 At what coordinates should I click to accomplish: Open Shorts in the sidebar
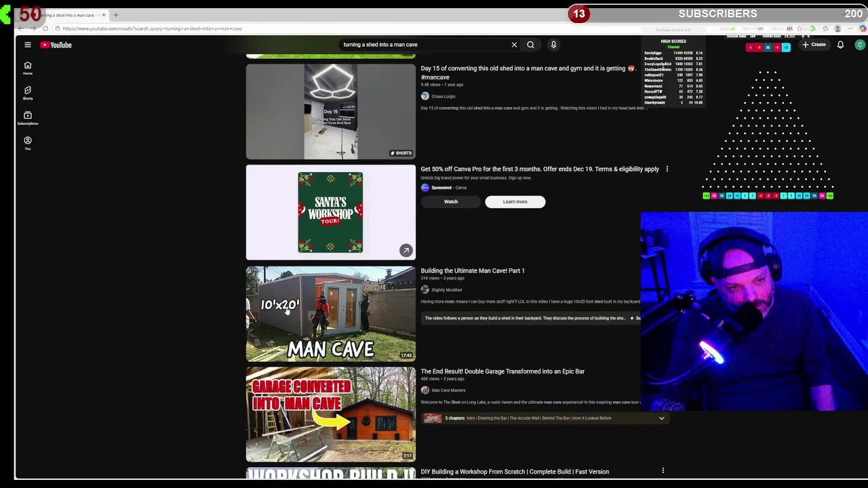pos(28,93)
